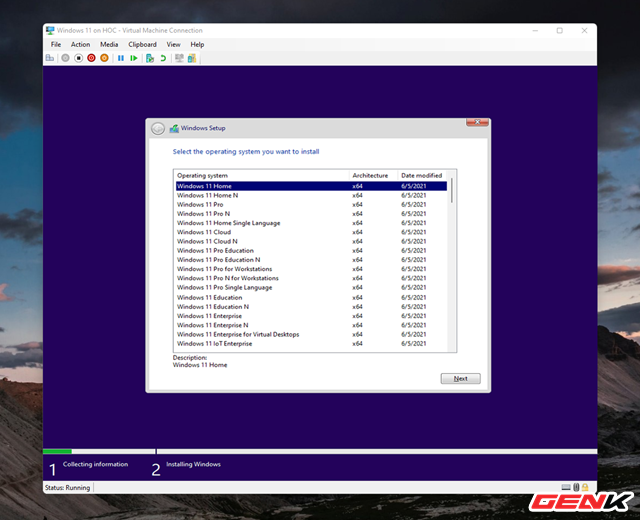The image size is (640, 520).
Task: Open the View menu
Action: [x=173, y=44]
